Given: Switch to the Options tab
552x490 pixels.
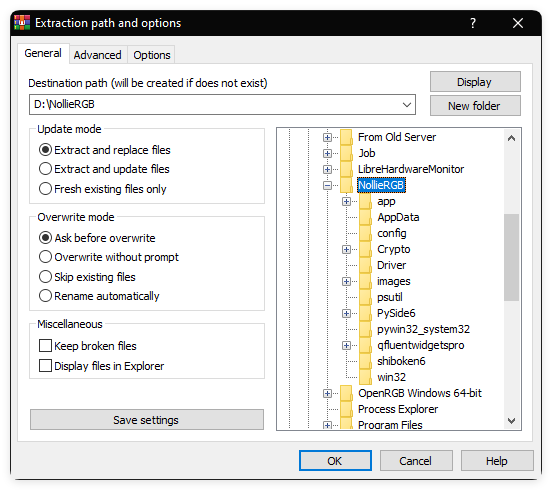Looking at the screenshot, I should coord(152,55).
